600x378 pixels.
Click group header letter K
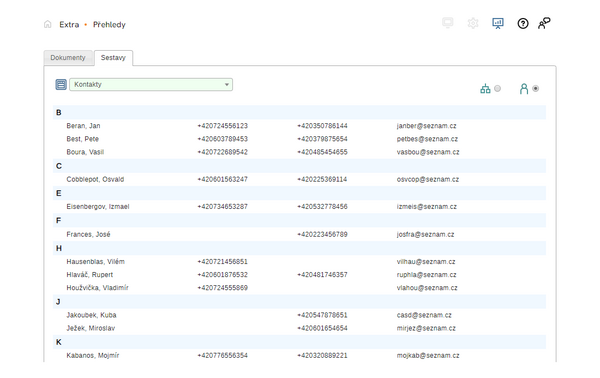(x=59, y=342)
